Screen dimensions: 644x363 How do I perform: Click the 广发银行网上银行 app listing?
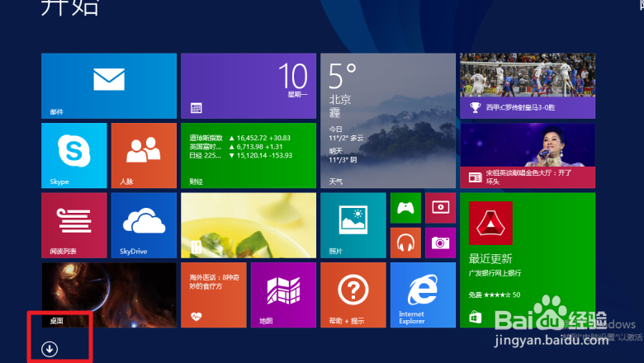point(495,273)
